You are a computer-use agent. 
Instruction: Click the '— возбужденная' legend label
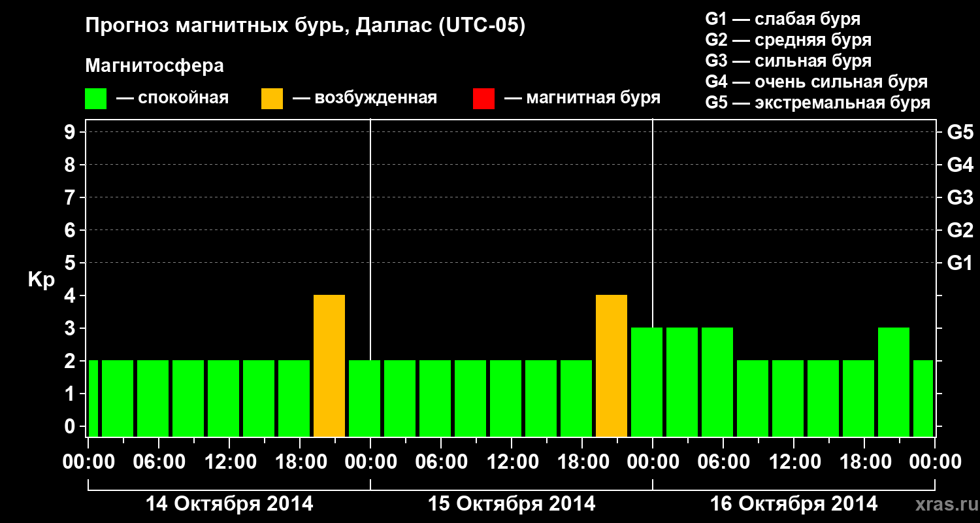365,98
